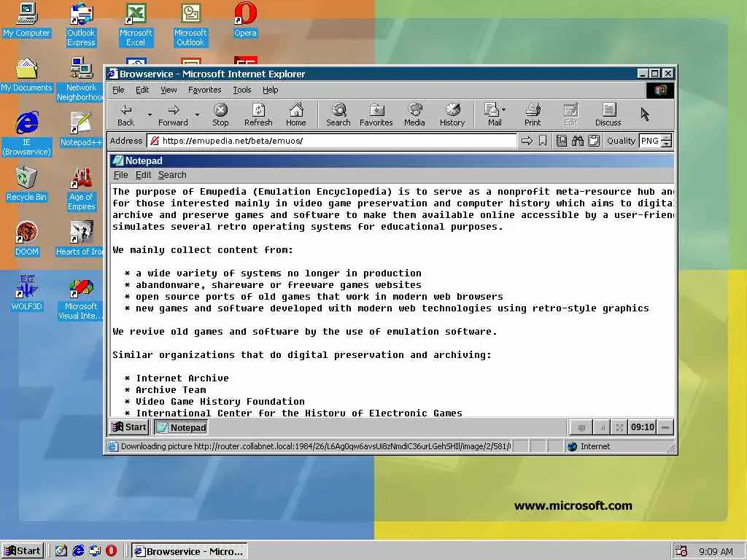Launch Hearts of Iron desktop shortcut

(x=80, y=238)
